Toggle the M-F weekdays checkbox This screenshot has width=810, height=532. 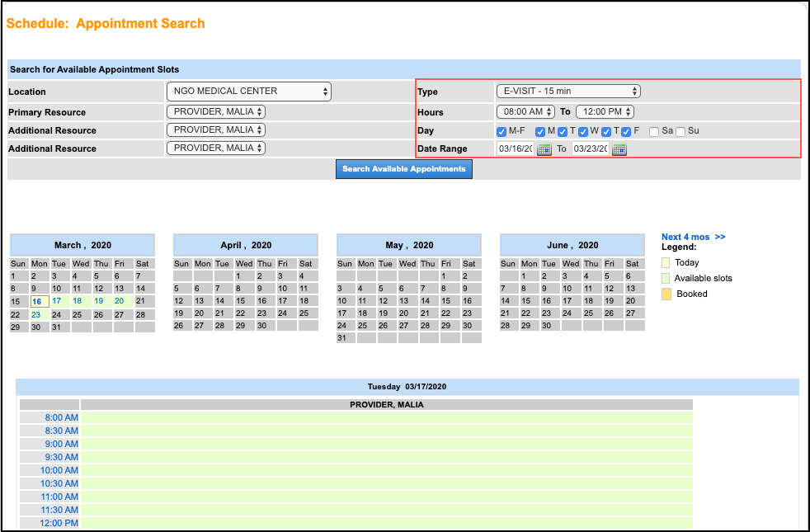502,131
